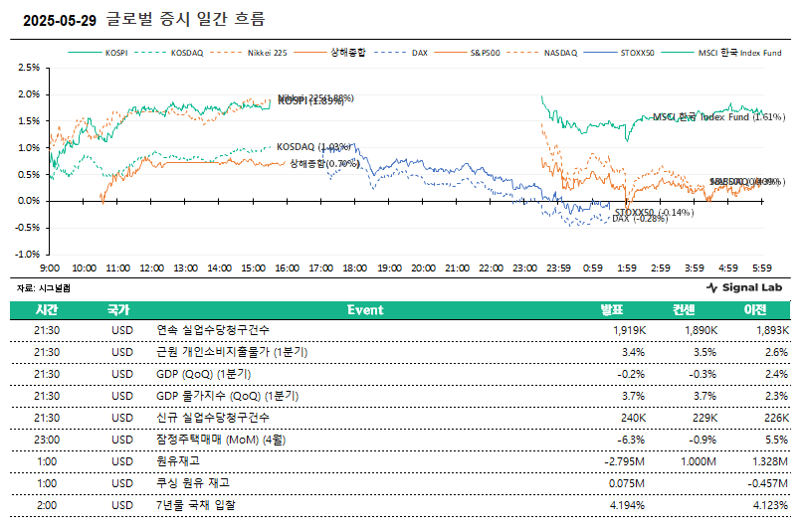Select the event GDP 물가지수 (QoQ) (1분기)
801x532 pixels.
point(227,396)
